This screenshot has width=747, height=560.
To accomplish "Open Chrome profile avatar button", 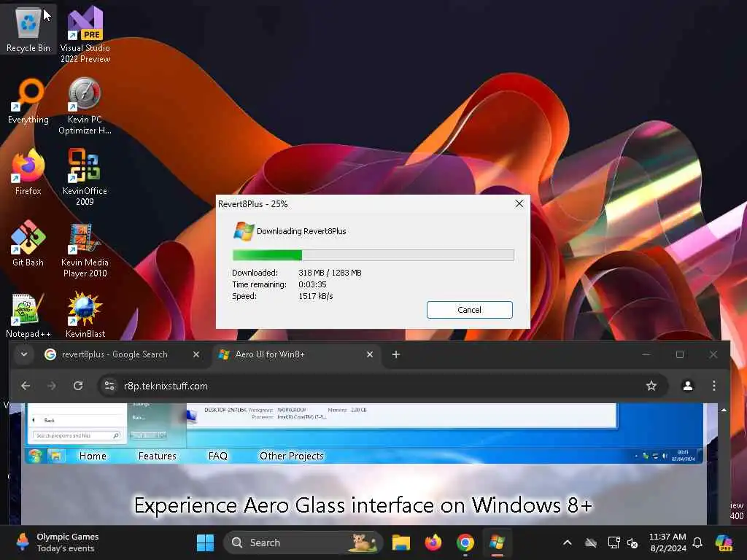I will (687, 386).
